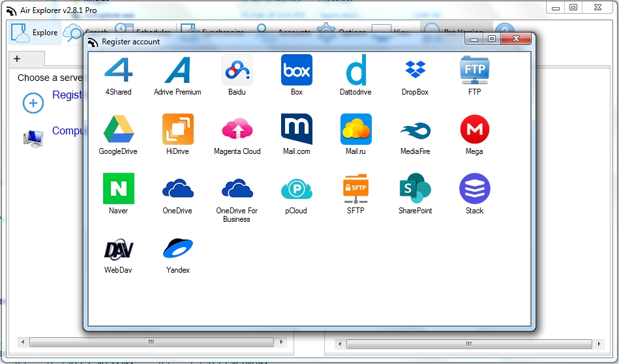Pick the Mega service icon
This screenshot has height=364, width=619.
click(474, 129)
